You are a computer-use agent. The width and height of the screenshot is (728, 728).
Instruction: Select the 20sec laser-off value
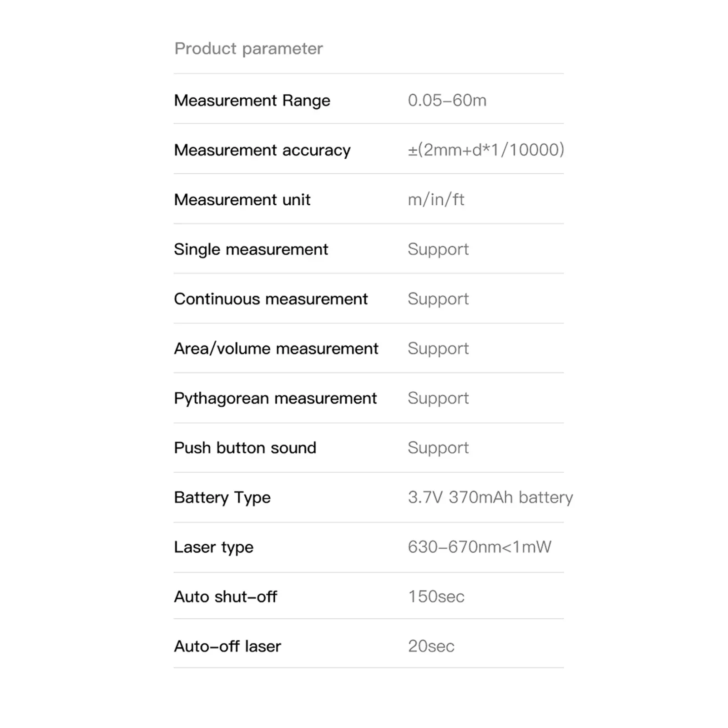[x=431, y=646]
